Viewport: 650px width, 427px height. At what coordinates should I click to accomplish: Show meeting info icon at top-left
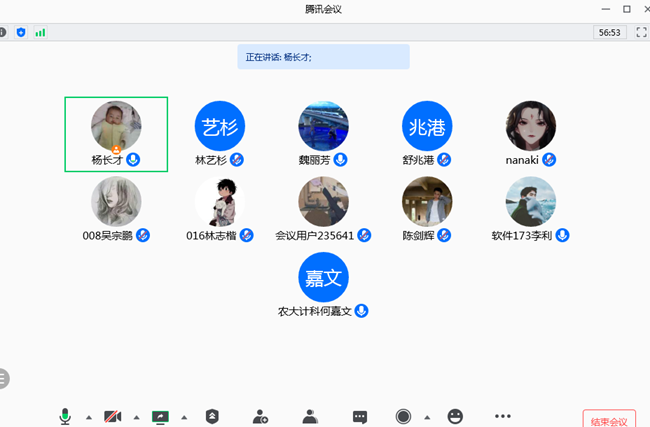(3, 32)
